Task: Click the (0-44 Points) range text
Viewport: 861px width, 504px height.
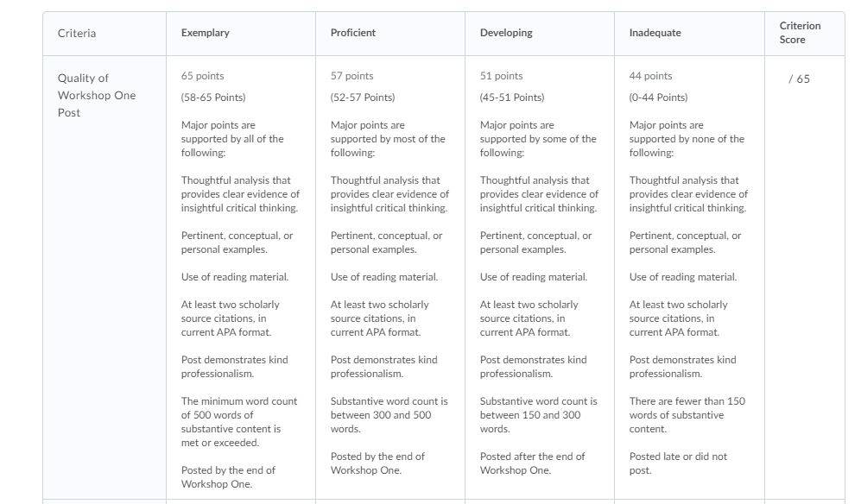Action: [x=658, y=98]
